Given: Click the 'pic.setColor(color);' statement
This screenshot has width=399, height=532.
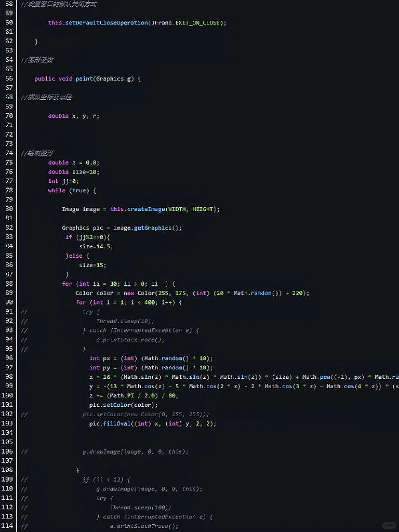Looking at the screenshot, I should [x=124, y=405].
